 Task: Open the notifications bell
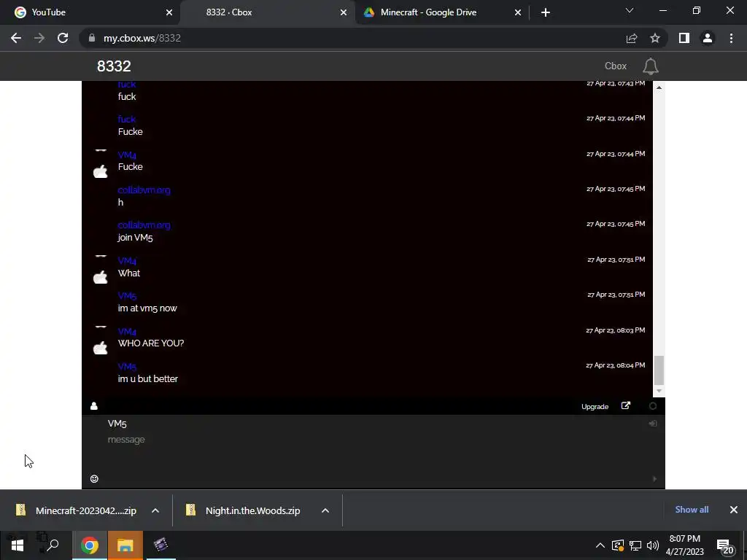[650, 66]
